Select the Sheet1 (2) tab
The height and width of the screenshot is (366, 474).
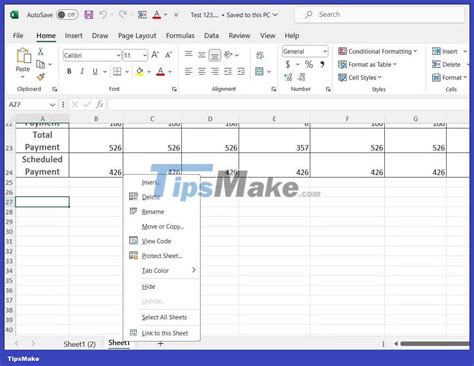pyautogui.click(x=79, y=344)
